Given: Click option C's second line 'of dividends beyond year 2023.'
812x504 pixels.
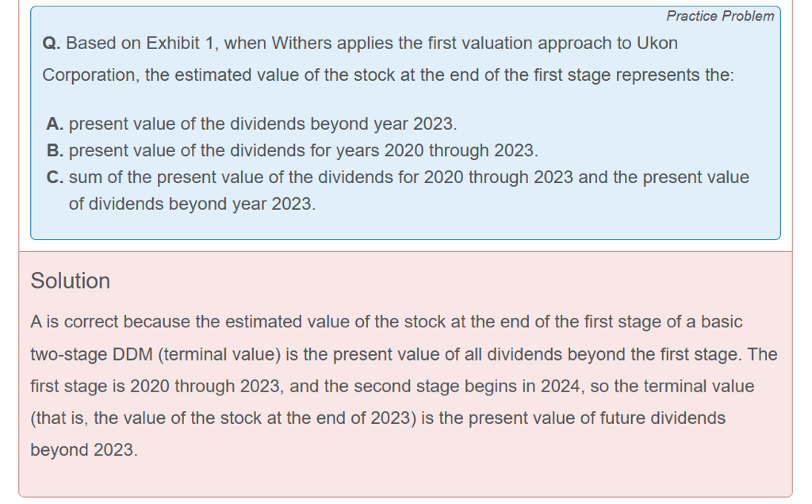Looking at the screenshot, I should [x=192, y=204].
